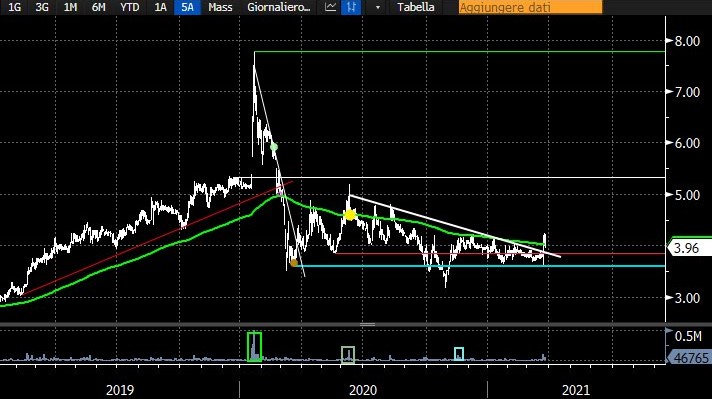
Task: Open the chart type dropdown arrow
Action: (x=378, y=7)
